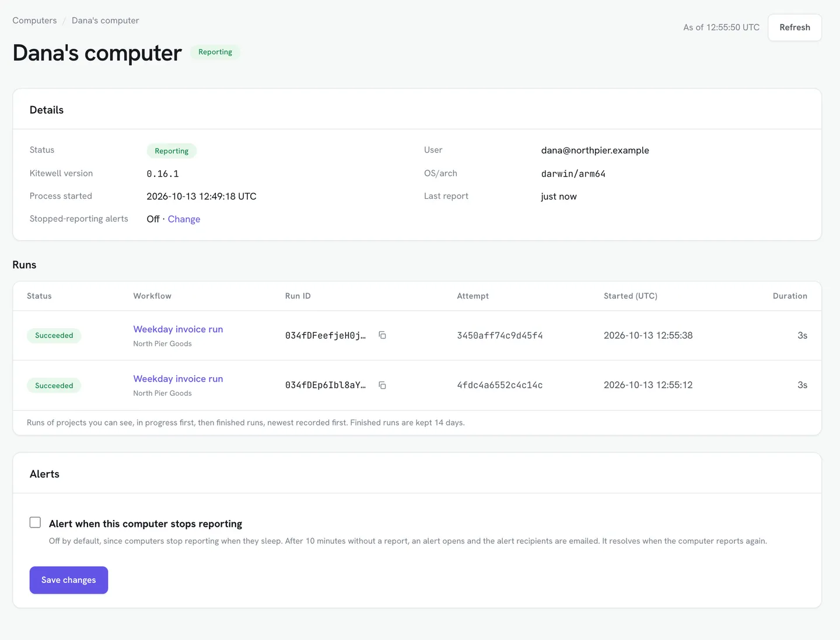Select attempt 3450aff74c9d45f4
The height and width of the screenshot is (640, 840).
pyautogui.click(x=500, y=336)
